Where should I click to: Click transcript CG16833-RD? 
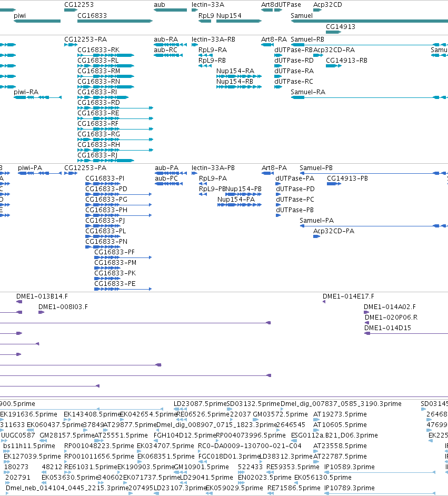coord(98,103)
